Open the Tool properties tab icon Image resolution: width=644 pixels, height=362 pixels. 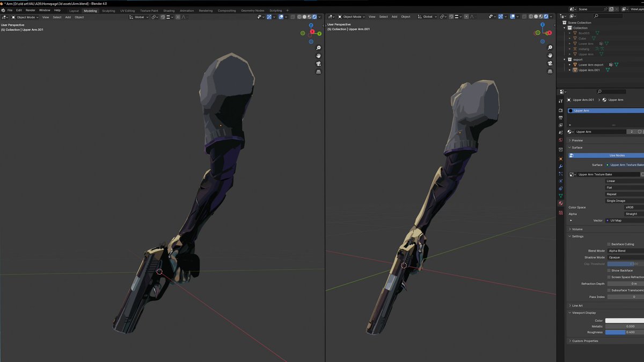point(561,101)
